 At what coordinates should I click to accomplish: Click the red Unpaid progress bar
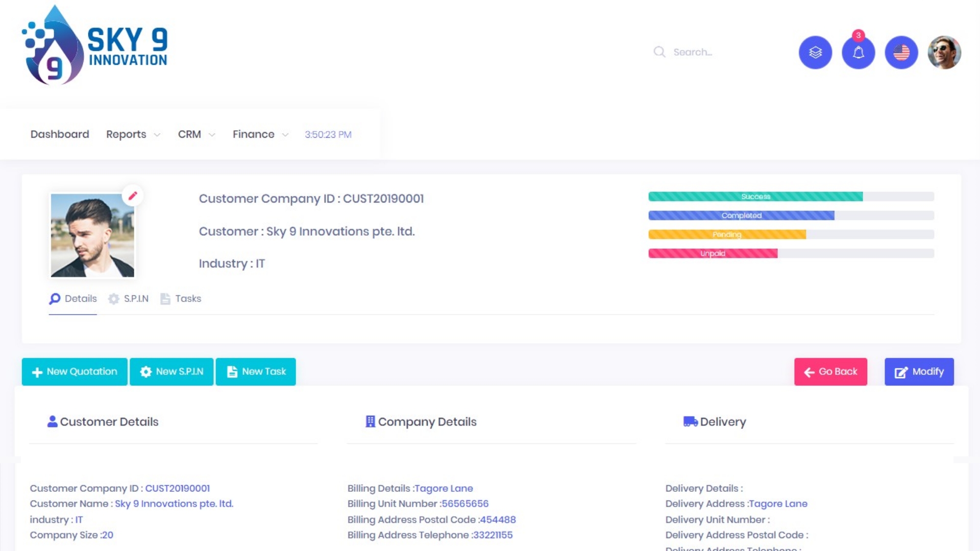point(713,254)
